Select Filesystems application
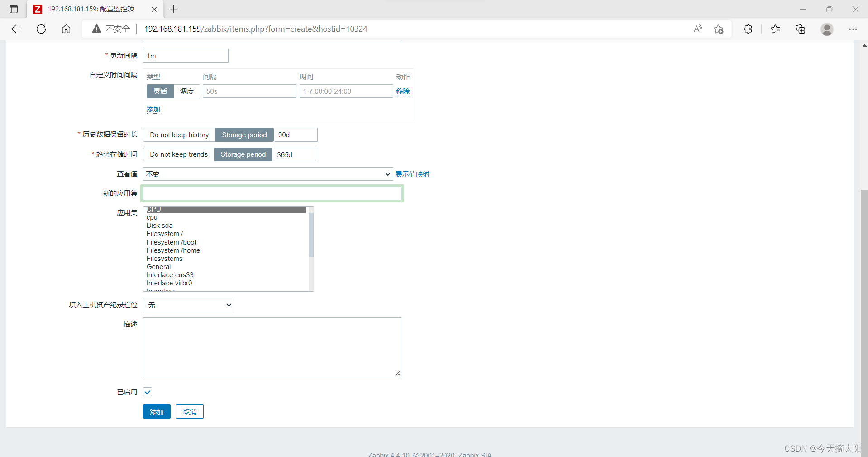 226,259
